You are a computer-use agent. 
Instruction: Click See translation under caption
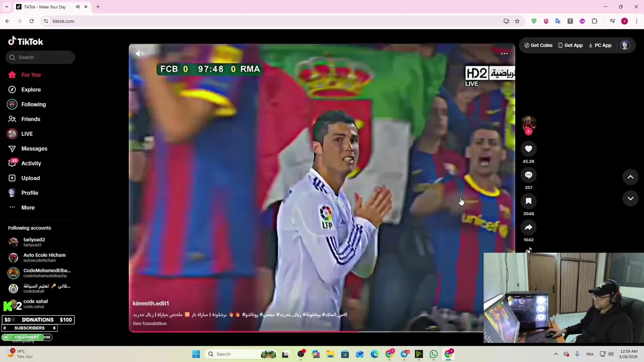click(149, 323)
